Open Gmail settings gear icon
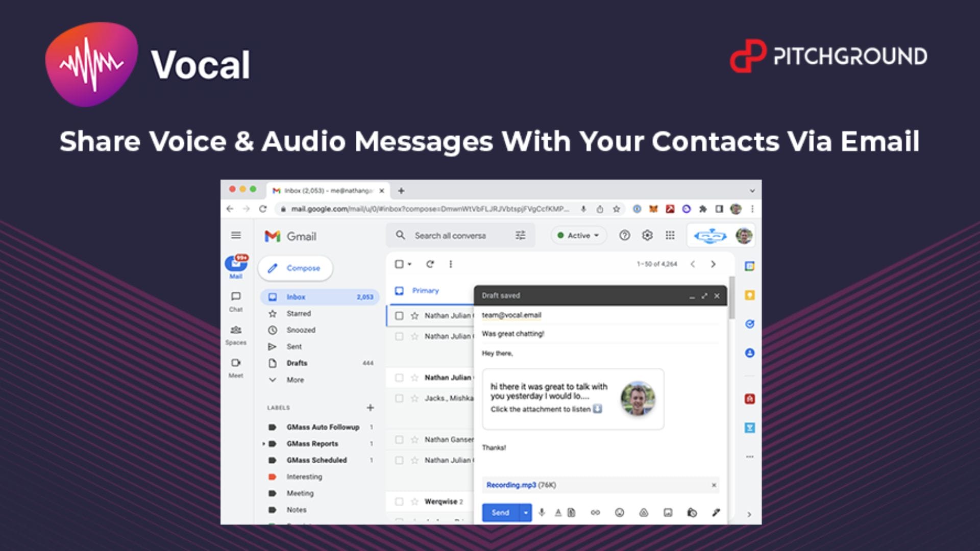This screenshot has width=980, height=551. point(647,235)
